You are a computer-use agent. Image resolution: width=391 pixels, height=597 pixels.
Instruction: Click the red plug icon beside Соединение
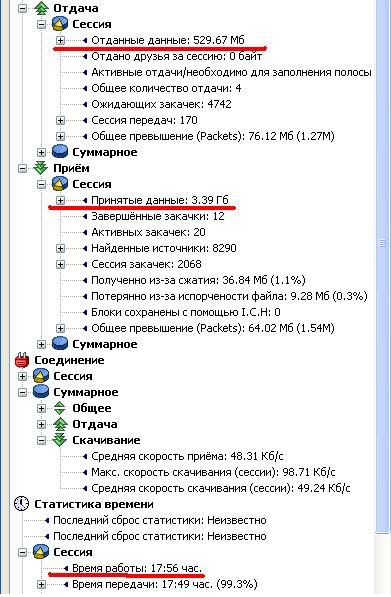pos(22,360)
